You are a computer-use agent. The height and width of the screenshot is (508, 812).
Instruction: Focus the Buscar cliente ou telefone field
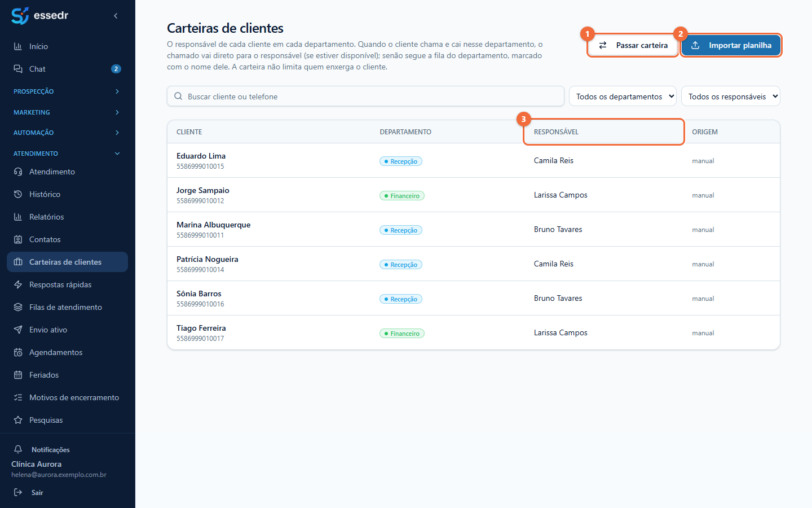pyautogui.click(x=365, y=97)
